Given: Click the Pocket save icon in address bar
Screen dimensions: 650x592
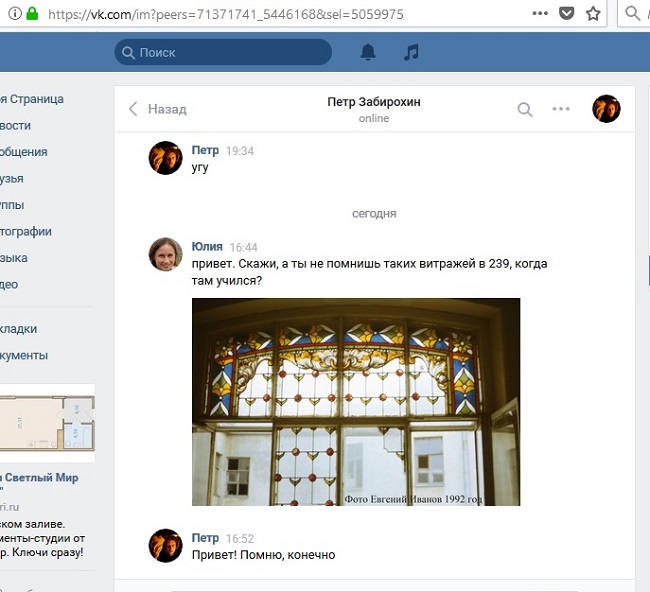Looking at the screenshot, I should pyautogui.click(x=566, y=14).
